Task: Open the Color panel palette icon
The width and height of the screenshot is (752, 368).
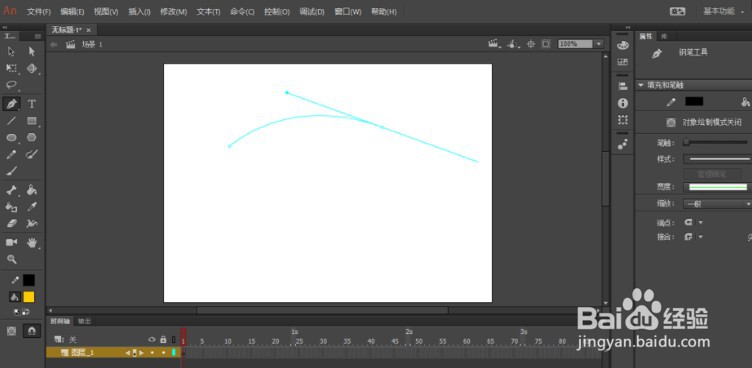Action: (623, 45)
